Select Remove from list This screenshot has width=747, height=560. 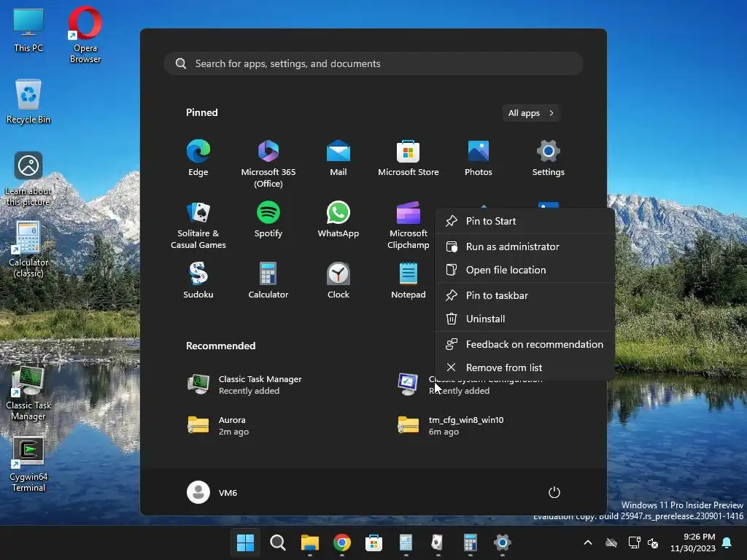[x=525, y=367]
